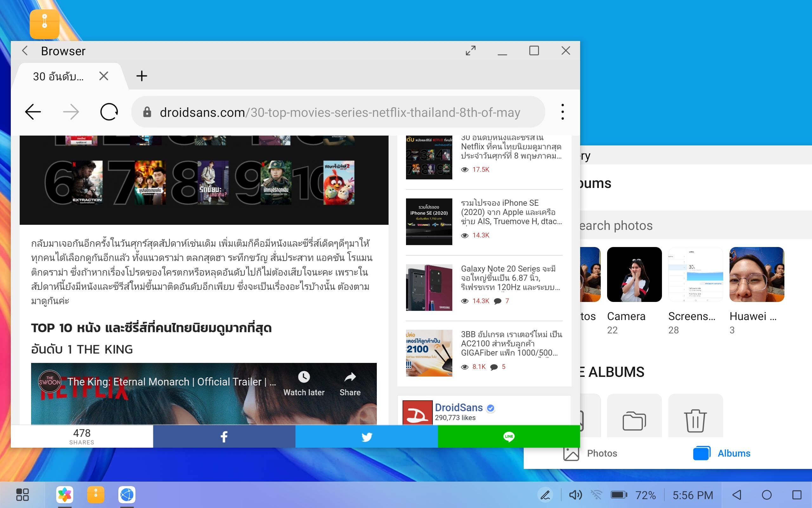
Task: Switch to the Albums tab in Gallery
Action: click(722, 453)
